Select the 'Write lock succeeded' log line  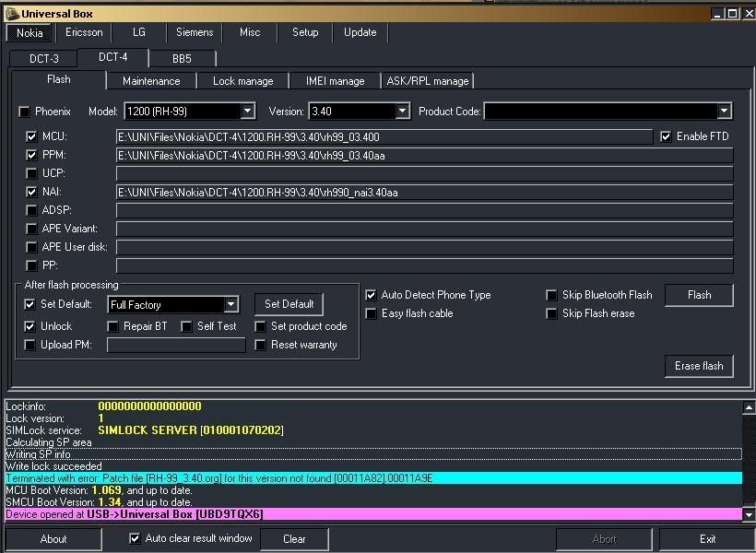click(x=373, y=466)
